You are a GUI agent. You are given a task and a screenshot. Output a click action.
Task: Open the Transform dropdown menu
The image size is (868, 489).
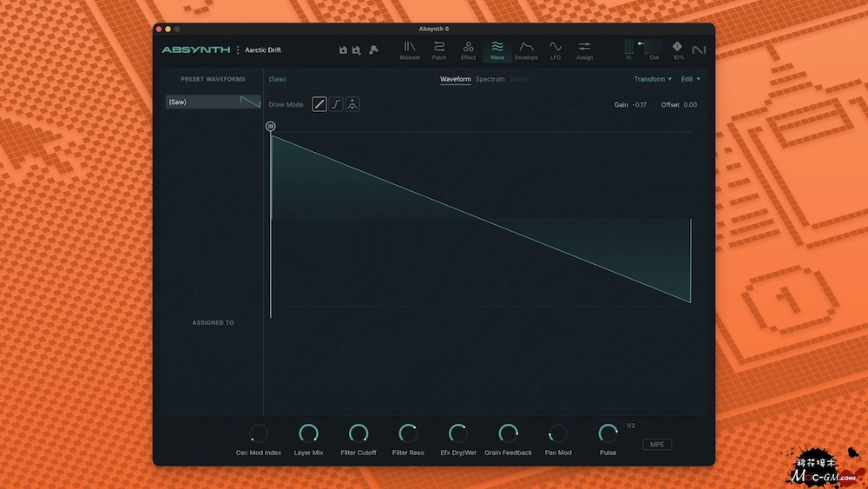[x=653, y=79]
